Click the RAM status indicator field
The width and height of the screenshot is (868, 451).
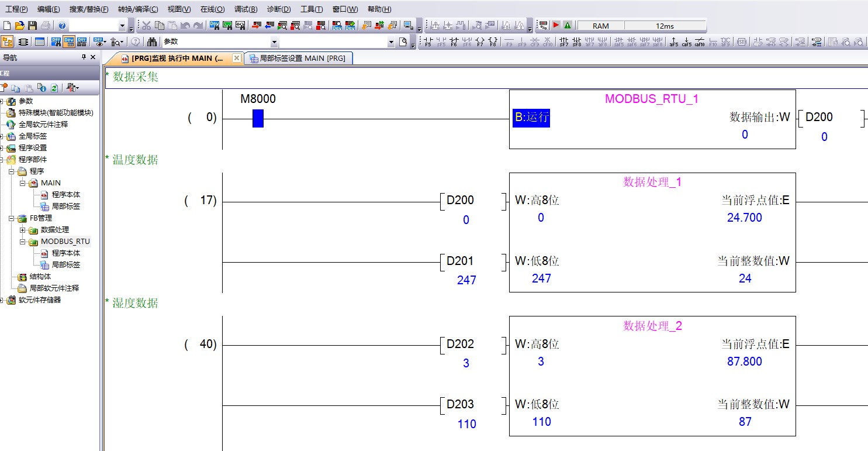pyautogui.click(x=600, y=26)
